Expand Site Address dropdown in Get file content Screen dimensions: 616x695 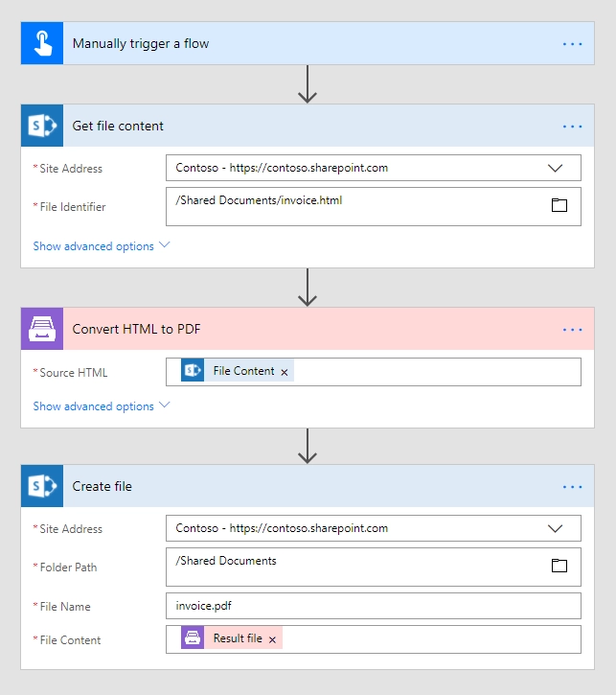tap(555, 168)
